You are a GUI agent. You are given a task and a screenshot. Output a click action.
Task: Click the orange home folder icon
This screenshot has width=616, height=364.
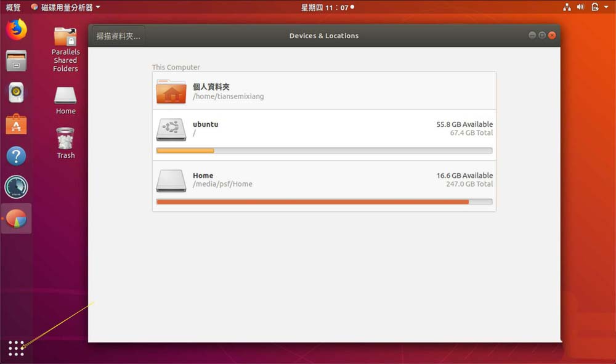[x=171, y=91]
